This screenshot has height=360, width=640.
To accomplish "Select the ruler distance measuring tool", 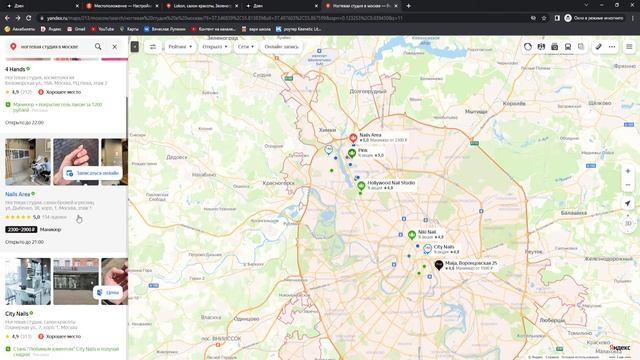I will [598, 47].
